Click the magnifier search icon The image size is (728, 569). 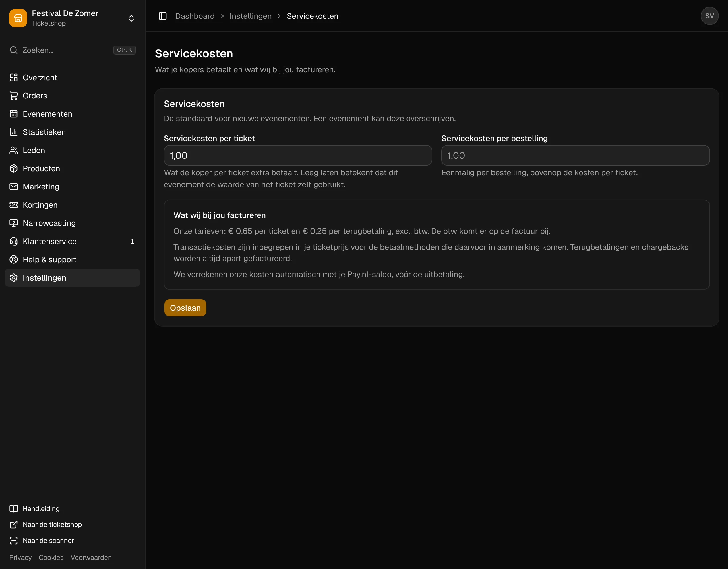[x=14, y=50]
